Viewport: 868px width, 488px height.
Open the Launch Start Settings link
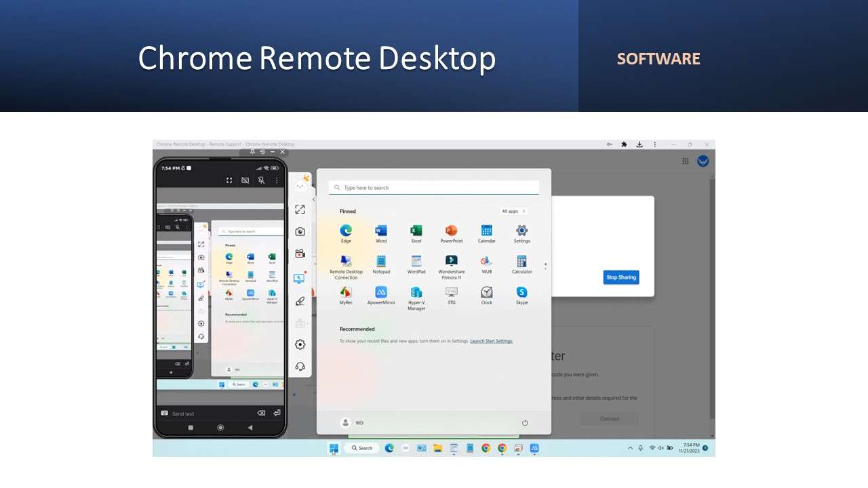(491, 341)
